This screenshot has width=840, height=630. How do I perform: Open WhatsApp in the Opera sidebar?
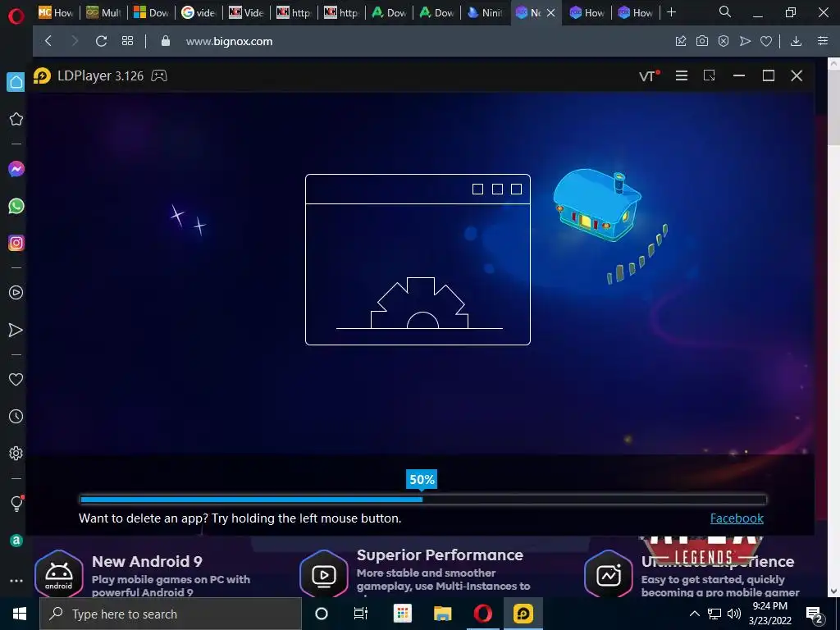tap(16, 206)
